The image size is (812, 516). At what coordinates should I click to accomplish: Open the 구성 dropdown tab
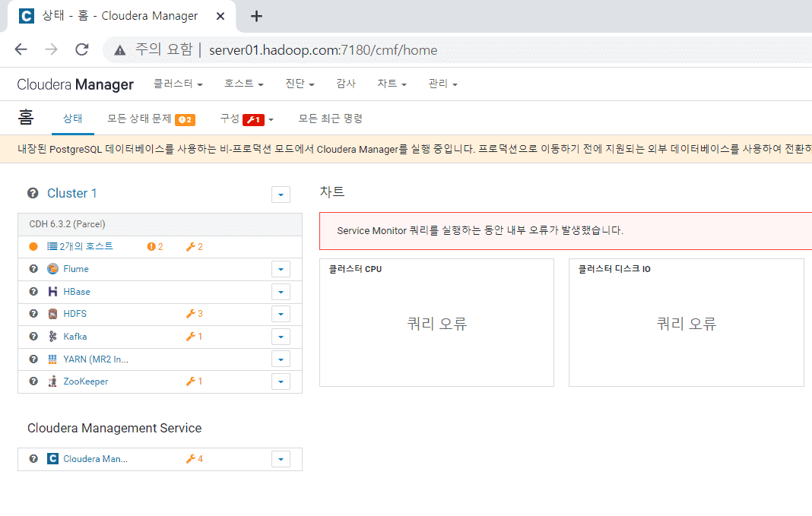pos(246,119)
